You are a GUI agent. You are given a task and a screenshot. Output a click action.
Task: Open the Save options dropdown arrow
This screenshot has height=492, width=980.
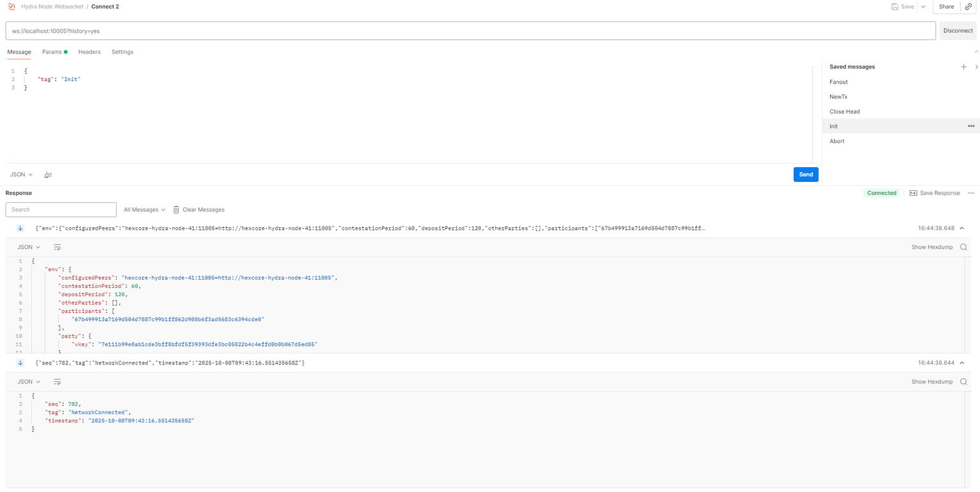point(923,6)
